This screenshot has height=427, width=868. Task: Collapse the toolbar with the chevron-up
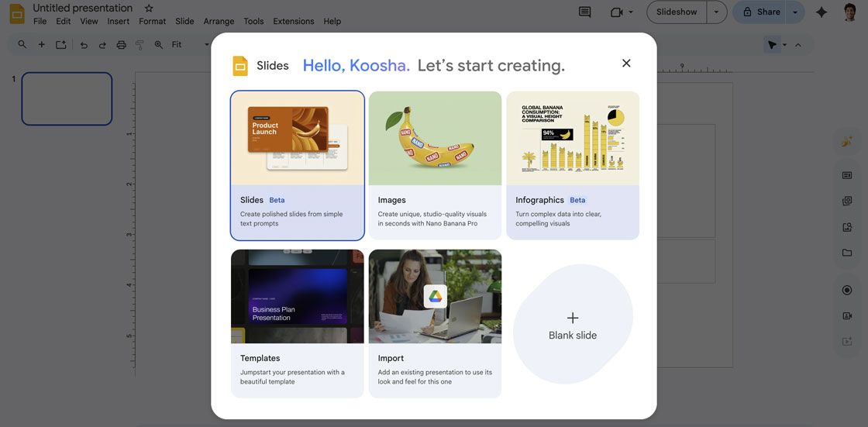coord(798,45)
